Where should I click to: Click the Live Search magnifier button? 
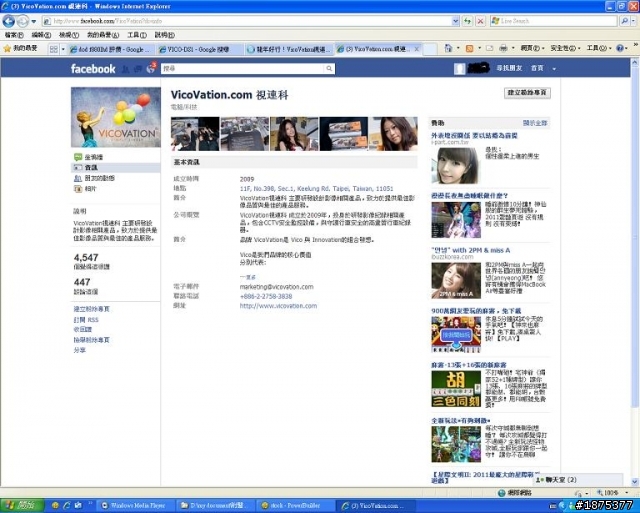[x=624, y=21]
